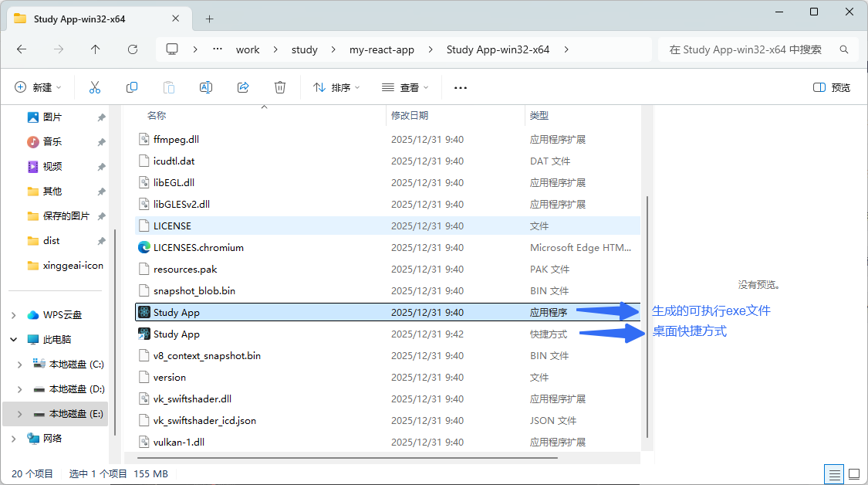This screenshot has width=868, height=485.
Task: Navigate to study in breadcrumb
Action: pos(305,49)
